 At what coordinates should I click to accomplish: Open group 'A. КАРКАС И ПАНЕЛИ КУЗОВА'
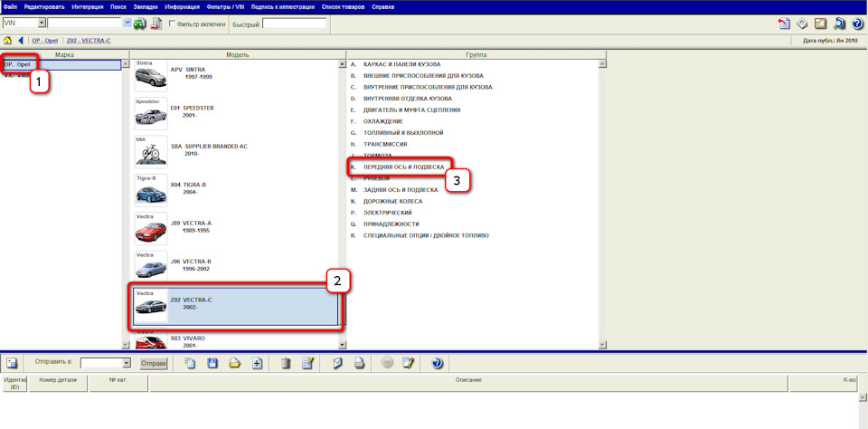point(396,64)
